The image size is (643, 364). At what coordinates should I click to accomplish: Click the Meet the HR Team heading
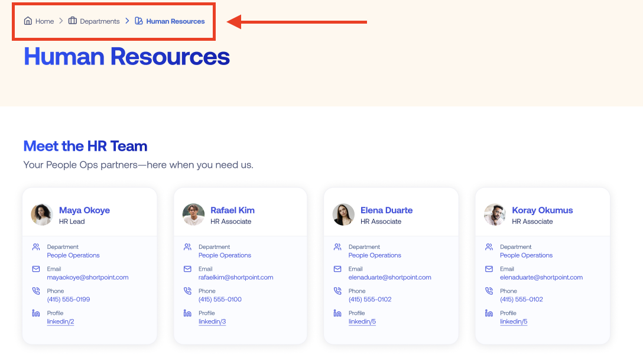click(85, 146)
